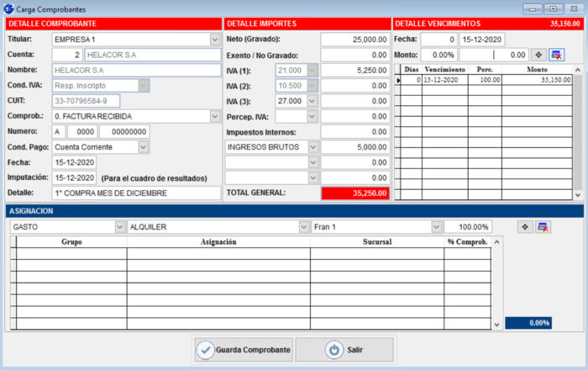Open the Cond. Pago Cuenta Corriente dropdown
Screen dimensions: 588x370
click(x=143, y=147)
